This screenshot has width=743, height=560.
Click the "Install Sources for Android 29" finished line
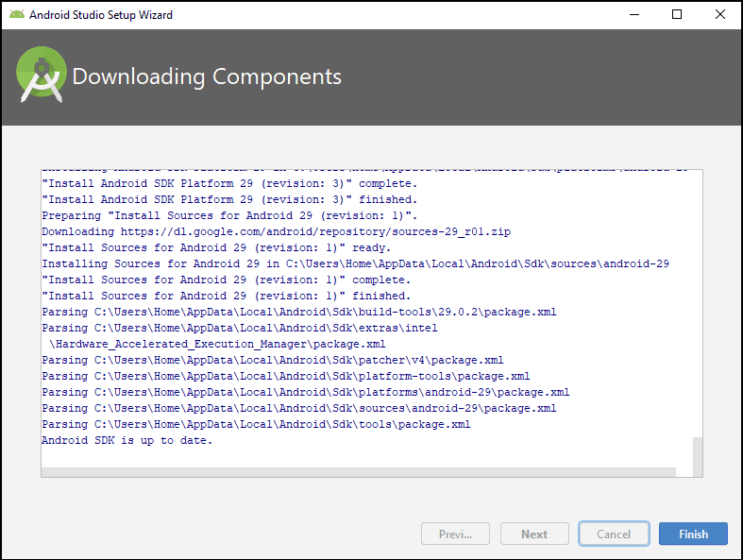pos(226,297)
